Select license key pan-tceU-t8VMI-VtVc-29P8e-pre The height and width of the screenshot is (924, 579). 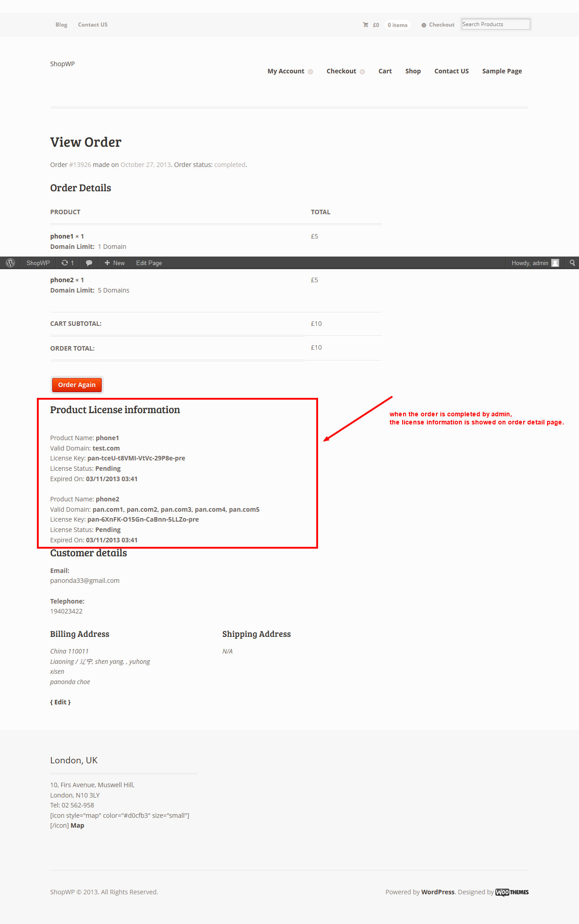tap(136, 458)
